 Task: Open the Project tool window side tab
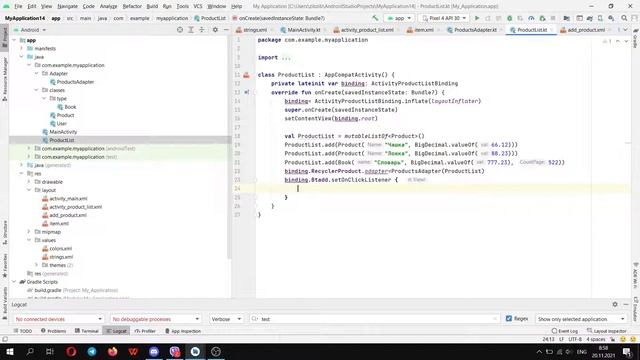4,38
